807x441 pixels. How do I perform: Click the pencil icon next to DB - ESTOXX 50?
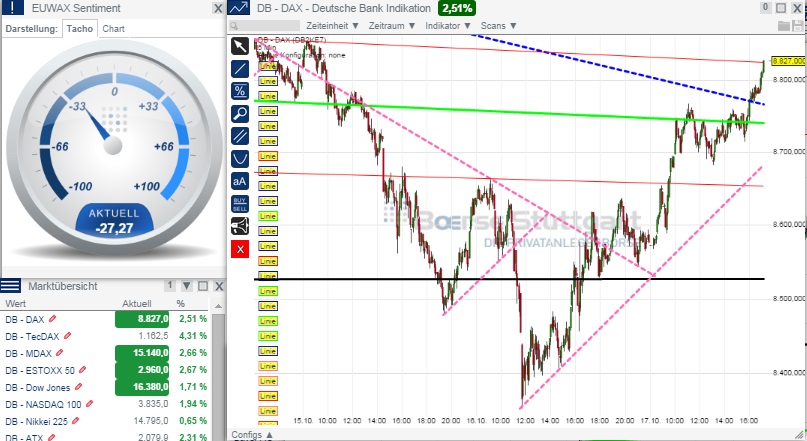pos(82,370)
